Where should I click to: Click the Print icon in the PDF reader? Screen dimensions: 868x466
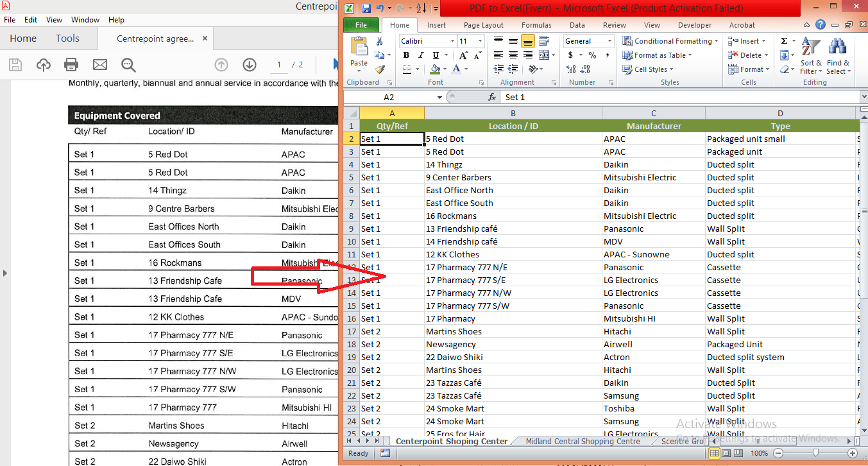71,65
